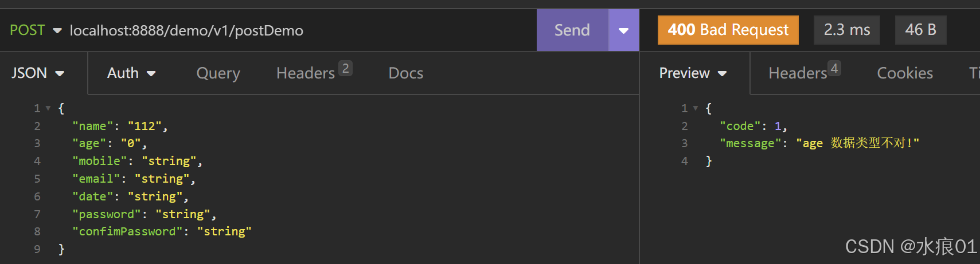Screen dimensions: 980x264
Task: Collapse request JSON fold arrow on line 1
Action: pos(48,108)
